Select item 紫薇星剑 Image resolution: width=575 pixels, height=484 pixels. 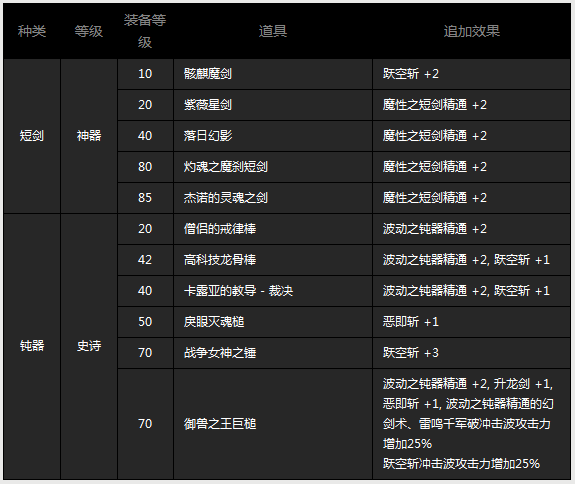[x=208, y=105]
